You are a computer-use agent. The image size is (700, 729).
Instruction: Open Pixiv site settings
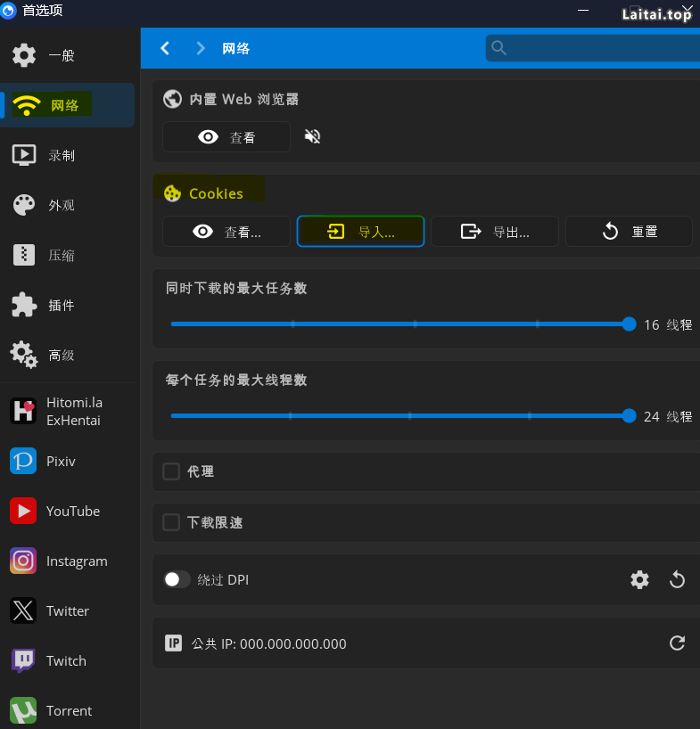coord(61,461)
